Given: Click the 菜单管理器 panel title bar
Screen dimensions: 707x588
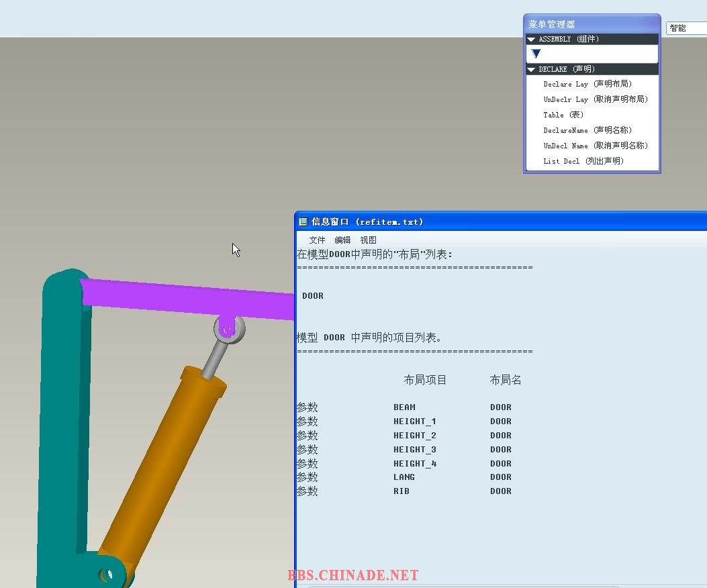Looking at the screenshot, I should pyautogui.click(x=592, y=24).
